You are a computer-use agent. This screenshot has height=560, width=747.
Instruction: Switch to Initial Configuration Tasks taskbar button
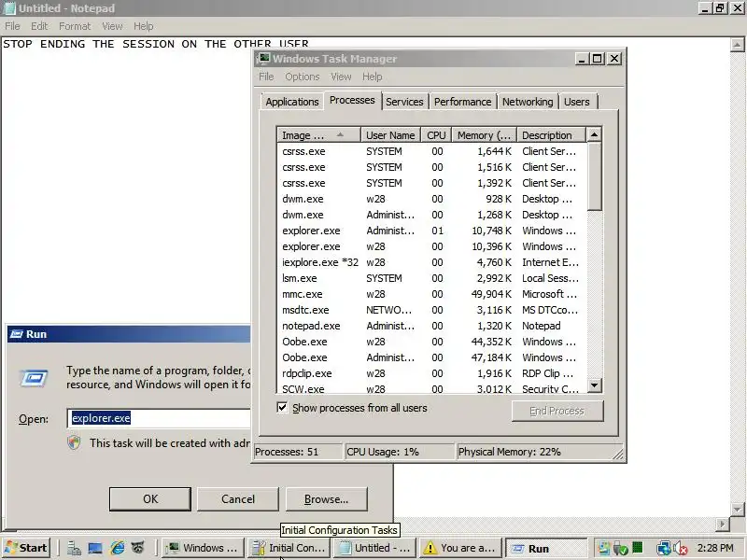click(x=289, y=548)
